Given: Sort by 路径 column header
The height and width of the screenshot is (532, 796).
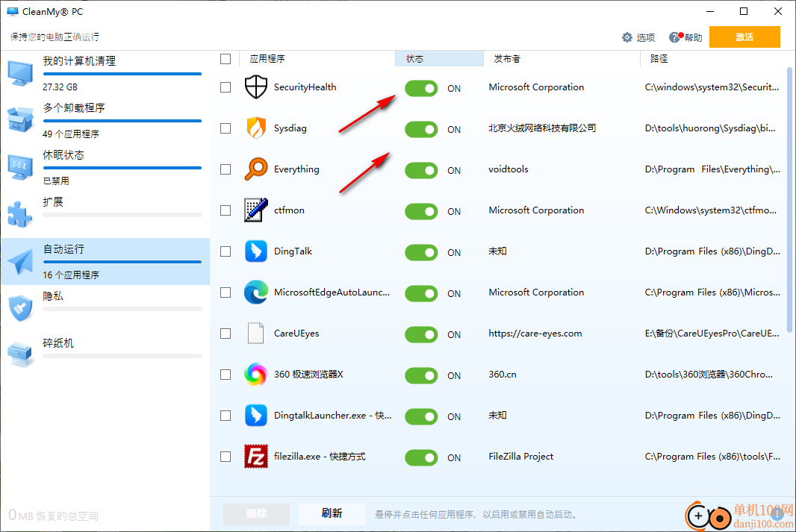Looking at the screenshot, I should pos(713,59).
